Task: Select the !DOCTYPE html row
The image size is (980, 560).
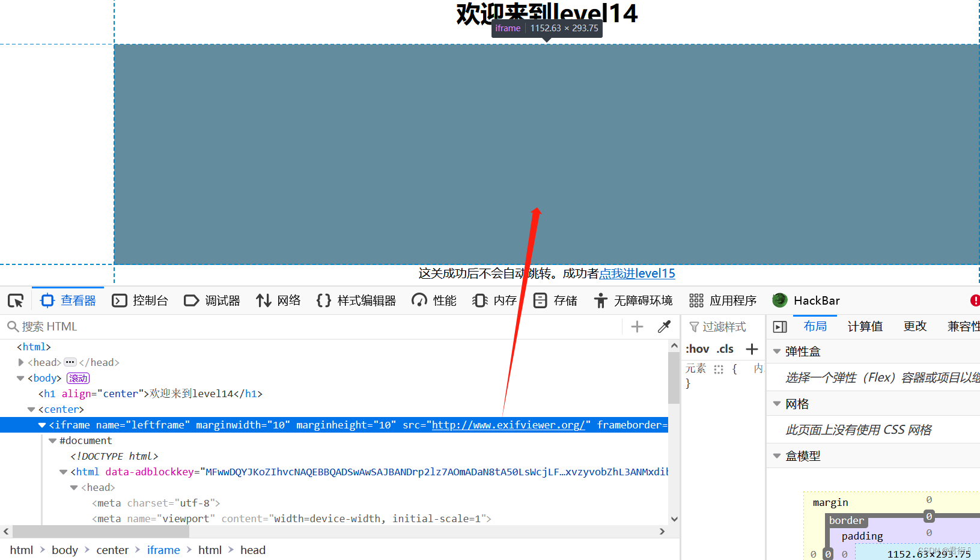Action: coord(334,456)
